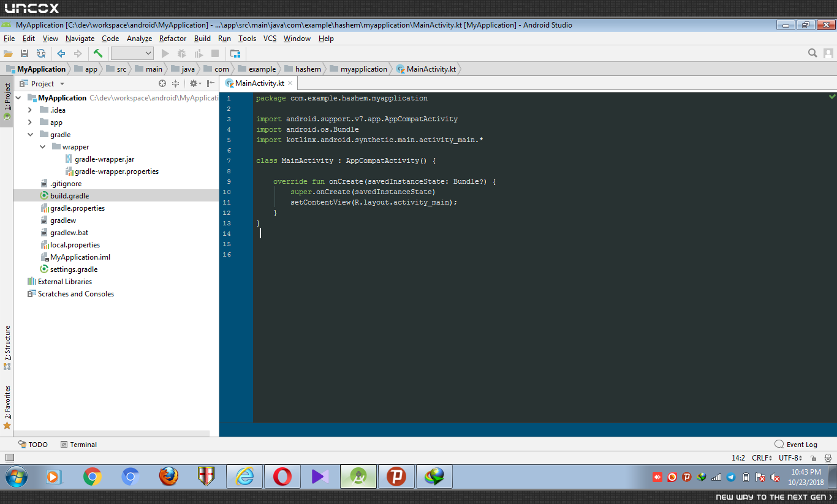Collapse the wrapper folder
This screenshot has height=504, width=837.
pyautogui.click(x=42, y=147)
